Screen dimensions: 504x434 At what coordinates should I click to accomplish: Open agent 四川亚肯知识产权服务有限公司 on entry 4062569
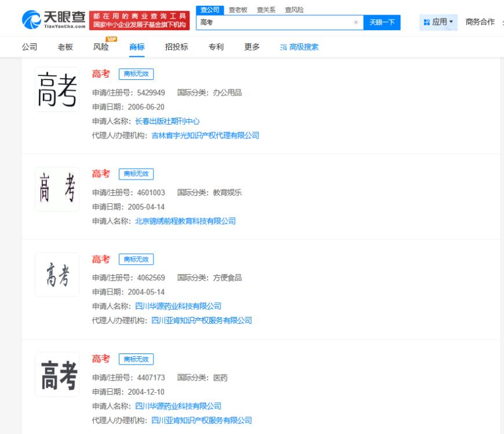[202, 320]
